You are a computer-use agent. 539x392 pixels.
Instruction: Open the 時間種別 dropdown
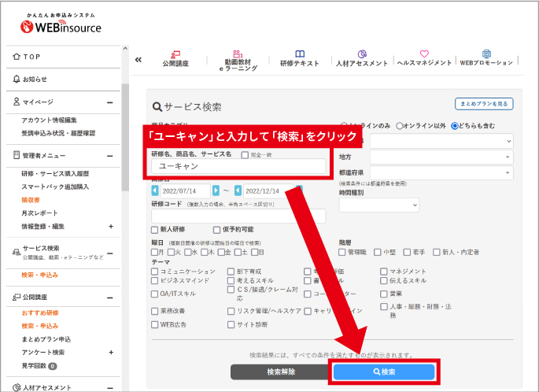click(378, 205)
